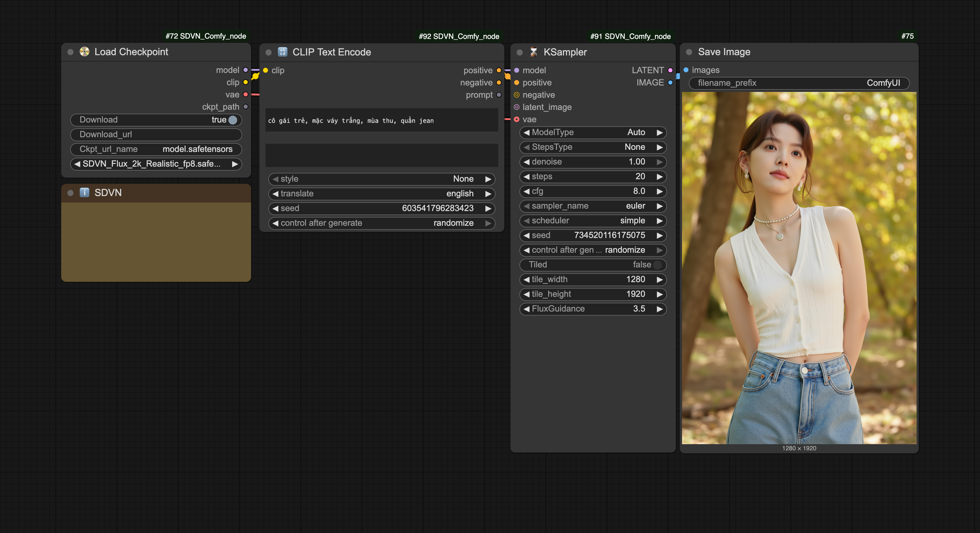Collapse the Load Checkpoint node via its dot
980x533 pixels.
click(x=70, y=52)
